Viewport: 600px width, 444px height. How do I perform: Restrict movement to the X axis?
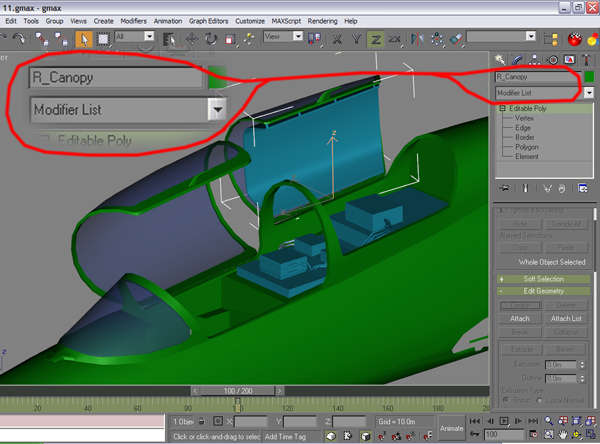click(337, 39)
